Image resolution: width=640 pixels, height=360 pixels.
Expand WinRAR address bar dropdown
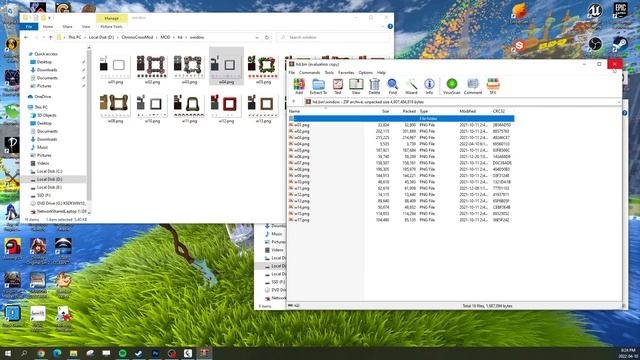(x=619, y=102)
